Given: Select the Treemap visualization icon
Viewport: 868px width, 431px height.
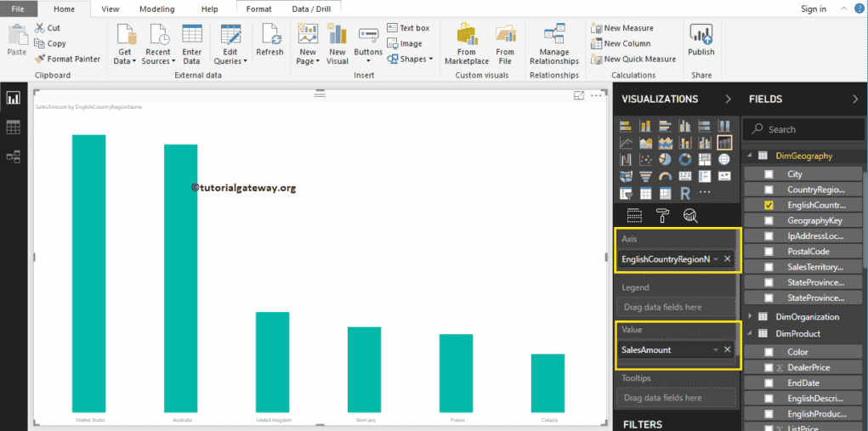Looking at the screenshot, I should 704,160.
